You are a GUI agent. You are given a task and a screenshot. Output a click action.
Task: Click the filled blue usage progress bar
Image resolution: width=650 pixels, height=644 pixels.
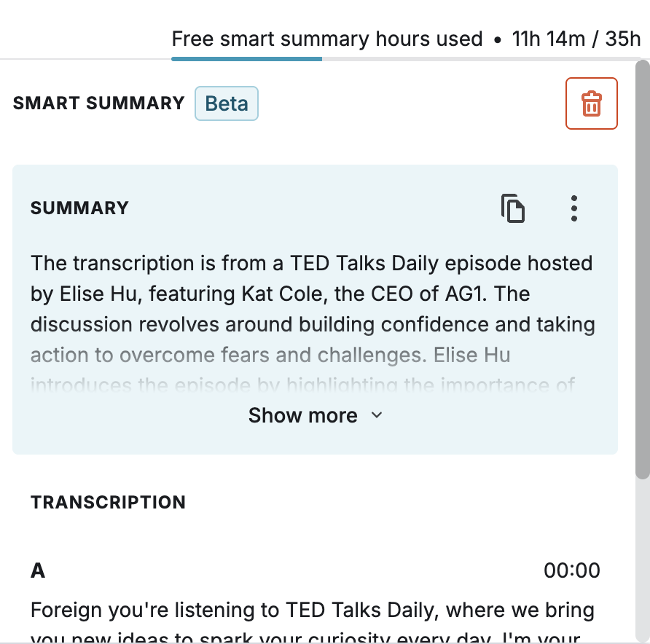tap(246, 59)
